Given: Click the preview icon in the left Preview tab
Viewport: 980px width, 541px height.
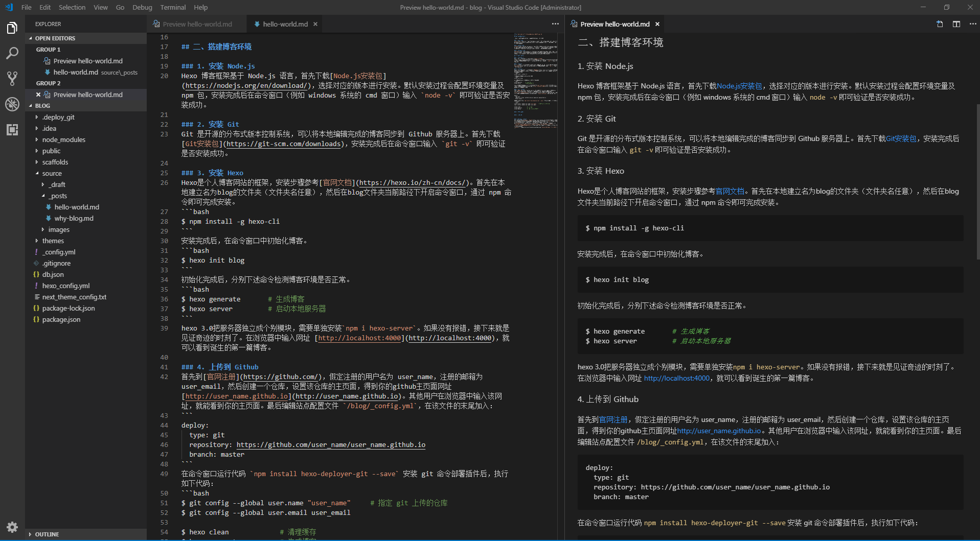Looking at the screenshot, I should pos(157,24).
